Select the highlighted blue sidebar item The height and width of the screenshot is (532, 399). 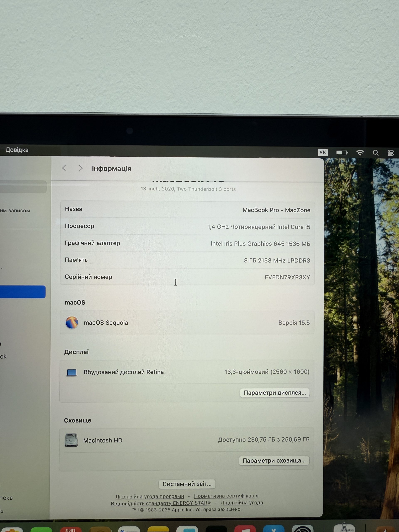[x=23, y=292]
